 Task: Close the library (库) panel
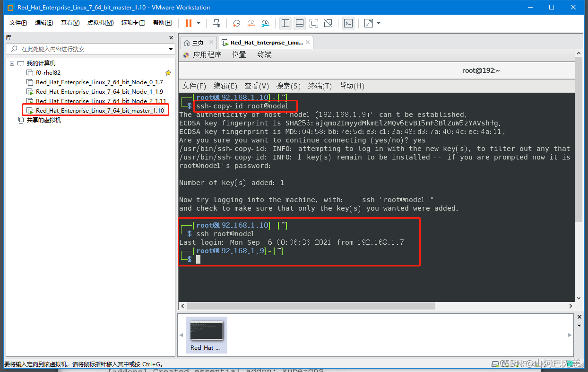pos(171,38)
